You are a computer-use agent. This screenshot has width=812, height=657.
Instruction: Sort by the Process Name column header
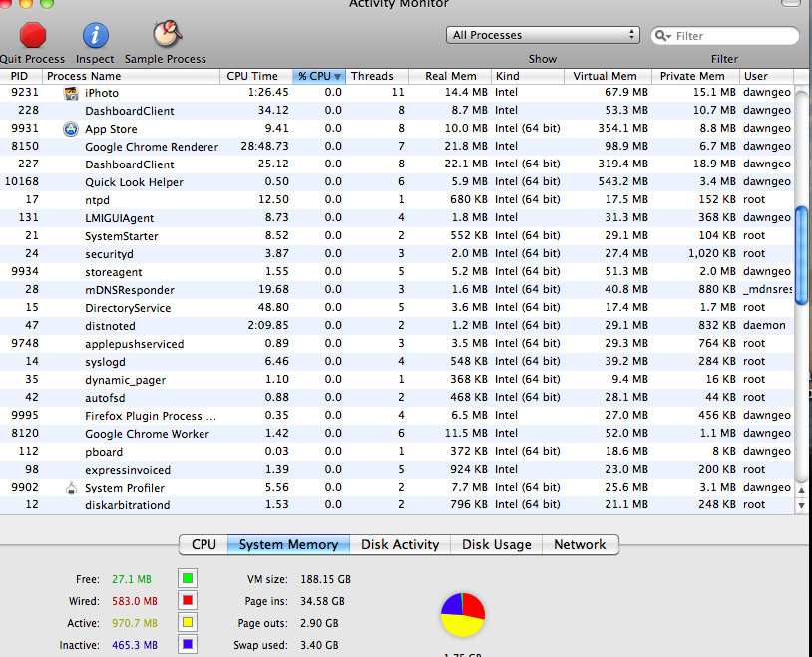[x=131, y=76]
